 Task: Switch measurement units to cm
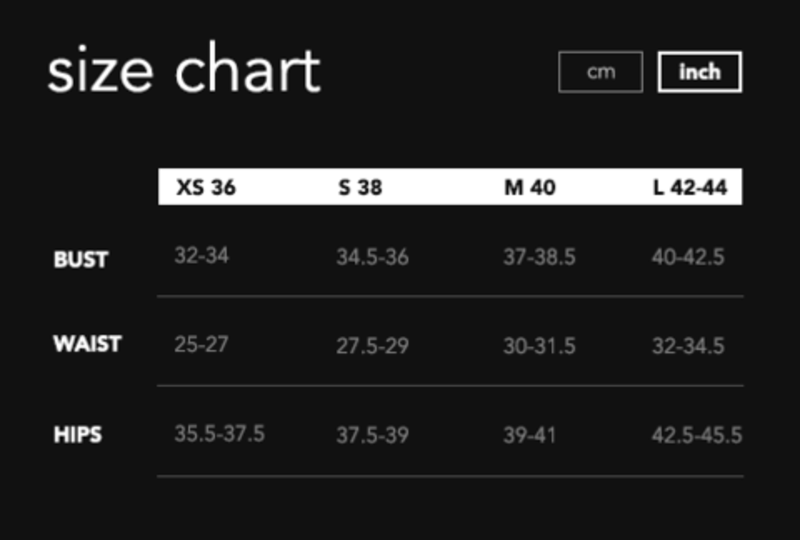click(x=600, y=72)
